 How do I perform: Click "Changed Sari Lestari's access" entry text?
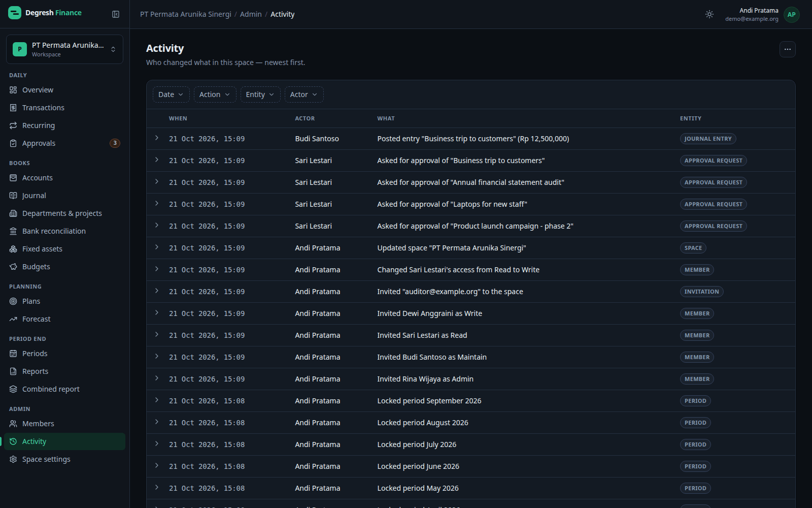tap(458, 270)
